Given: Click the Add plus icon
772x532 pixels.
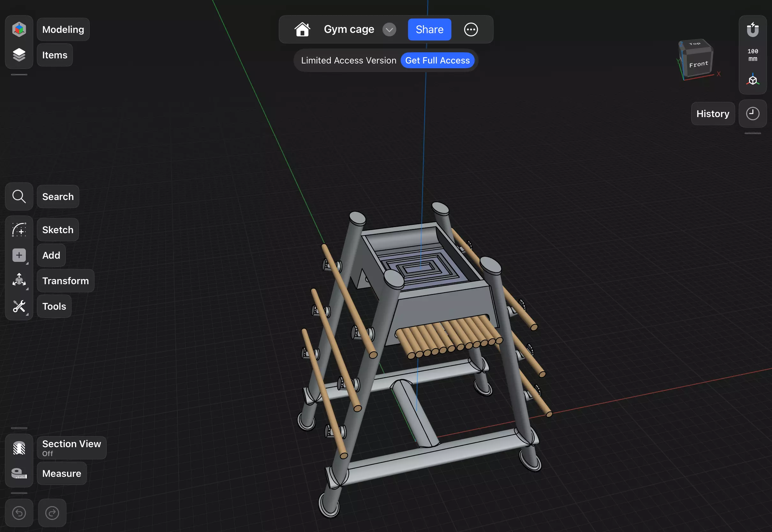Looking at the screenshot, I should click(x=19, y=255).
